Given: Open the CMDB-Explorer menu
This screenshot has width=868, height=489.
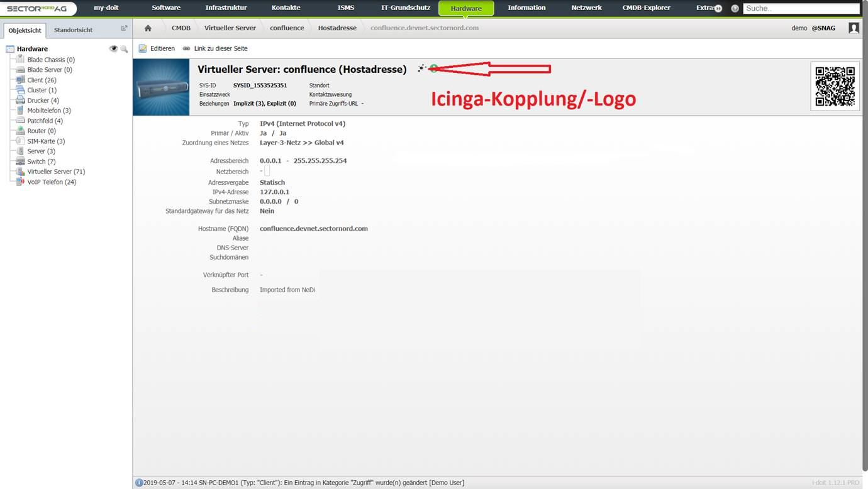Looking at the screenshot, I should pos(646,8).
